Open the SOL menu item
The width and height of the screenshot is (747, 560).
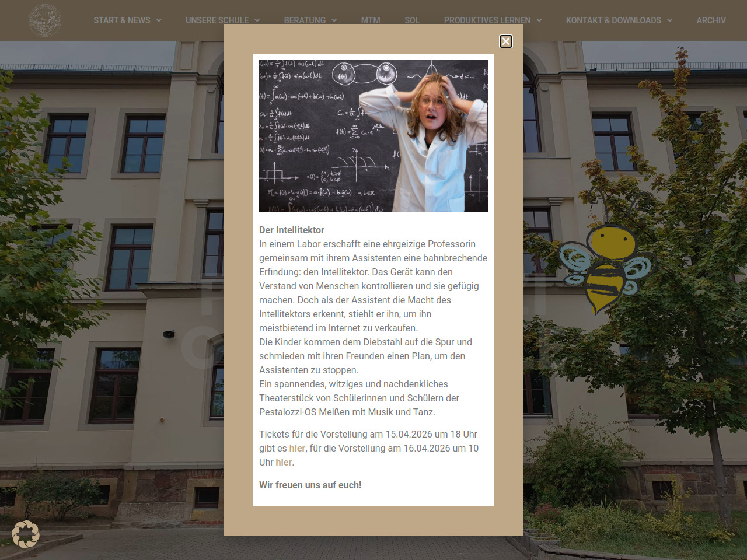click(412, 20)
